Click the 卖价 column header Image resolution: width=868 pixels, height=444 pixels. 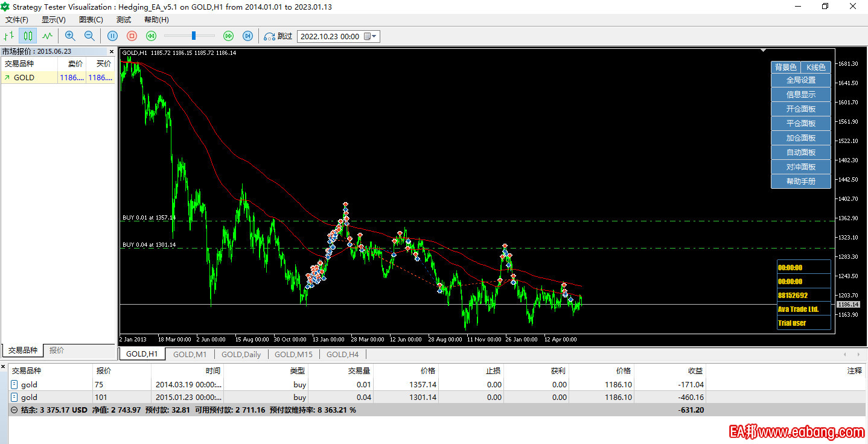tap(72, 64)
